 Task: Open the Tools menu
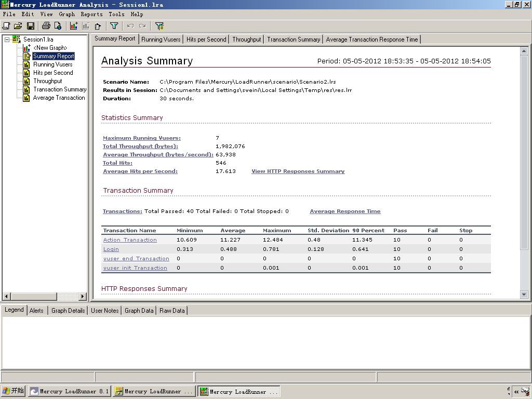[116, 14]
